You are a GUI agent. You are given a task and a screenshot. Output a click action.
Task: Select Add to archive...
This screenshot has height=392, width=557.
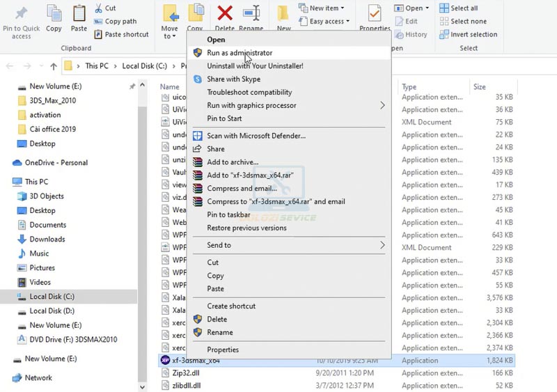(x=289, y=162)
